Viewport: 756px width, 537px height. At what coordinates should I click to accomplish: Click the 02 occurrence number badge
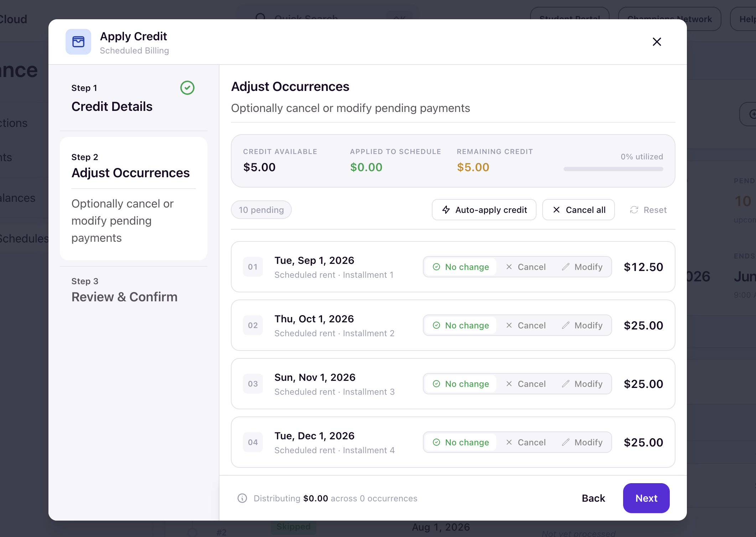pos(253,325)
